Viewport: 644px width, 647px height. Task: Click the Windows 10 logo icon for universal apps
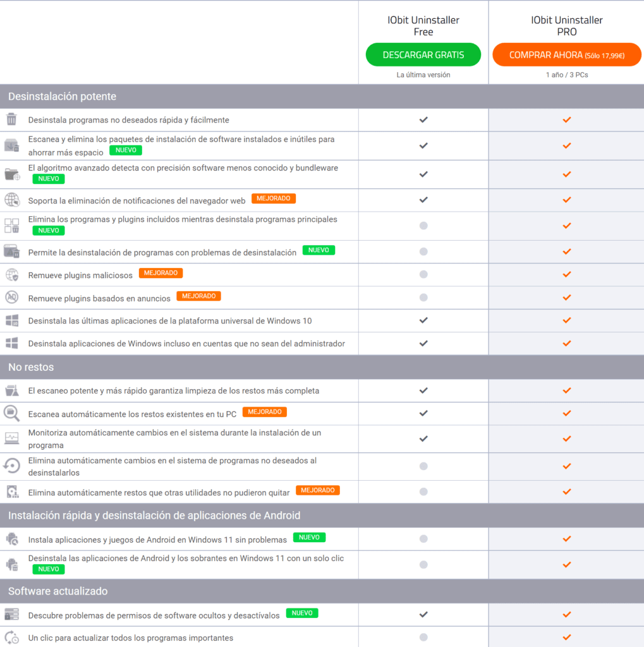coord(12,320)
